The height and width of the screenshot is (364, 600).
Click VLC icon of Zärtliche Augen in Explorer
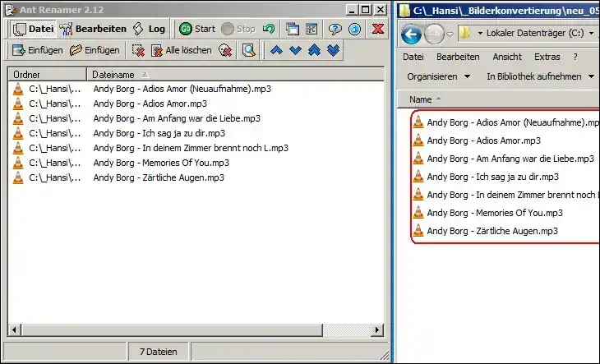coord(418,231)
